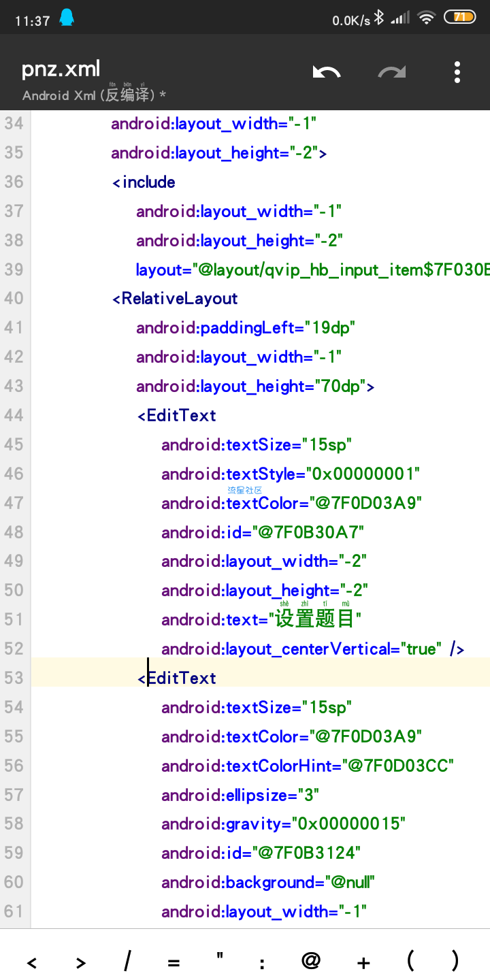The height and width of the screenshot is (980, 490).
Task: Tap the pnz.xml file title
Action: 61,69
